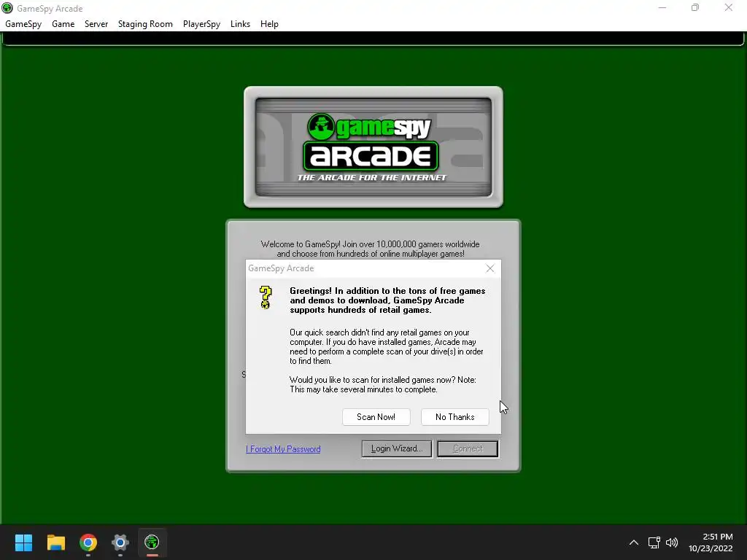Image resolution: width=747 pixels, height=560 pixels.
Task: Open the Windows Start menu
Action: tap(23, 542)
